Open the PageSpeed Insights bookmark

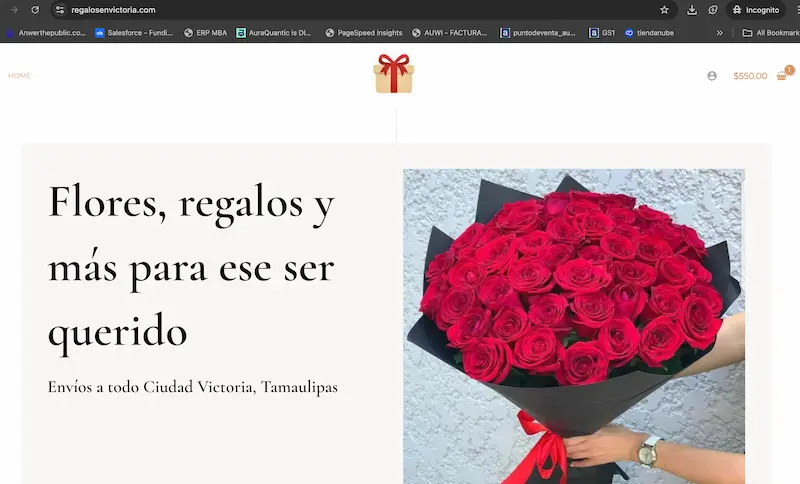click(363, 33)
